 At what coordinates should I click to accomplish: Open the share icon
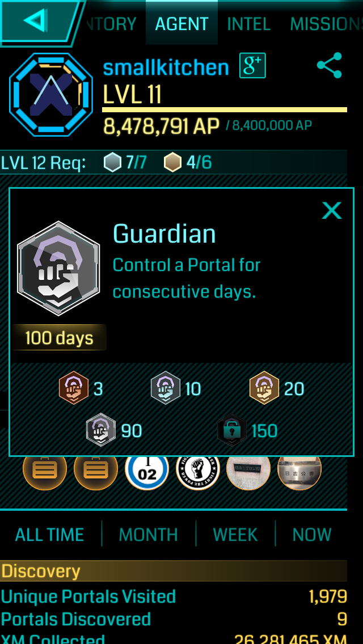(330, 65)
